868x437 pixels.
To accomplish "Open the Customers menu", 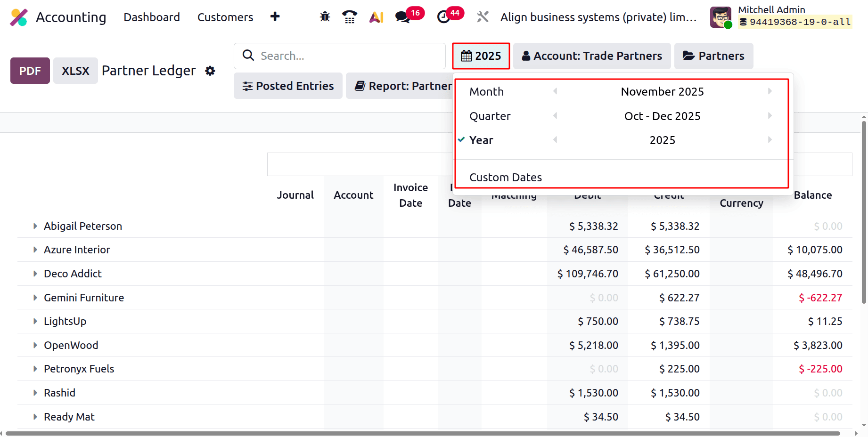I will pos(225,17).
